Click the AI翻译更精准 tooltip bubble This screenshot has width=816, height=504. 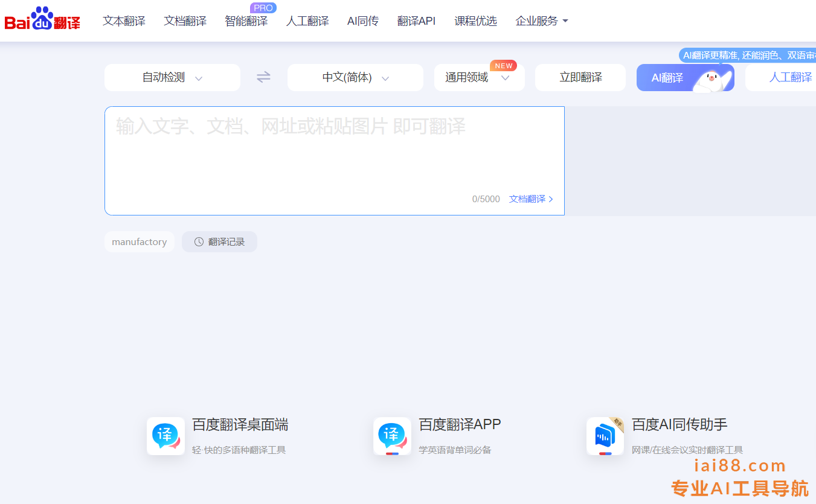point(748,56)
